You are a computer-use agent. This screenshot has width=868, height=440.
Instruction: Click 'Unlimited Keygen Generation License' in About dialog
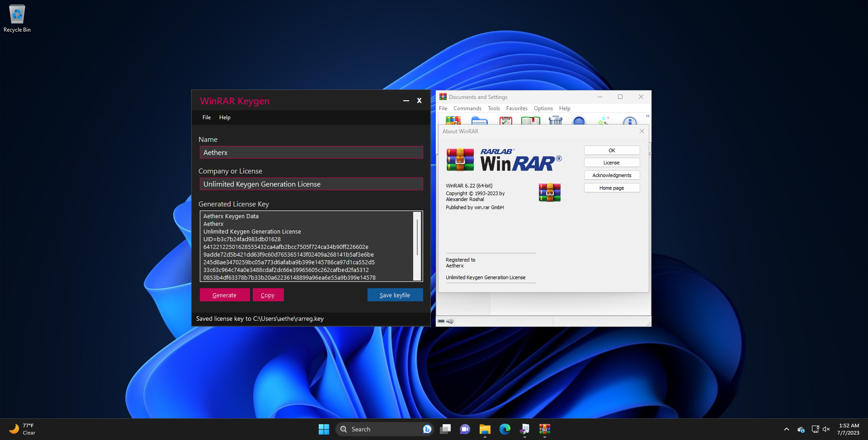[486, 277]
